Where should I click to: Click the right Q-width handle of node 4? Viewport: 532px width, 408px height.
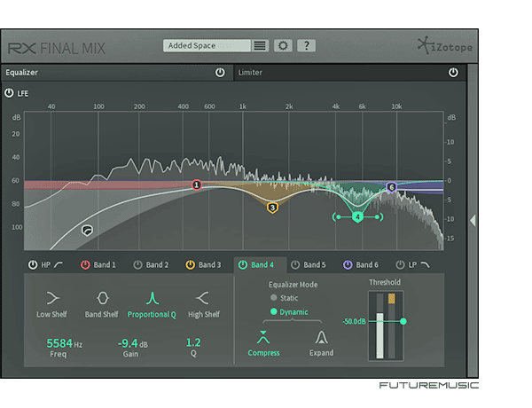(377, 217)
